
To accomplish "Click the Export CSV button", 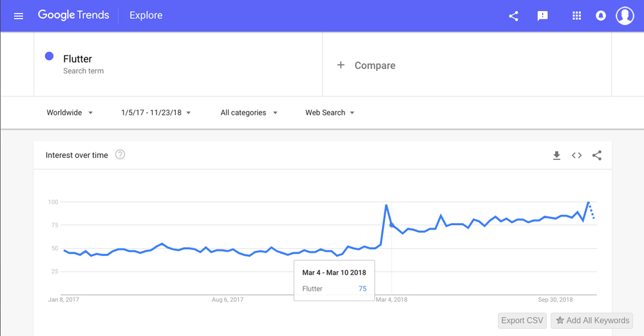I will coord(522,321).
